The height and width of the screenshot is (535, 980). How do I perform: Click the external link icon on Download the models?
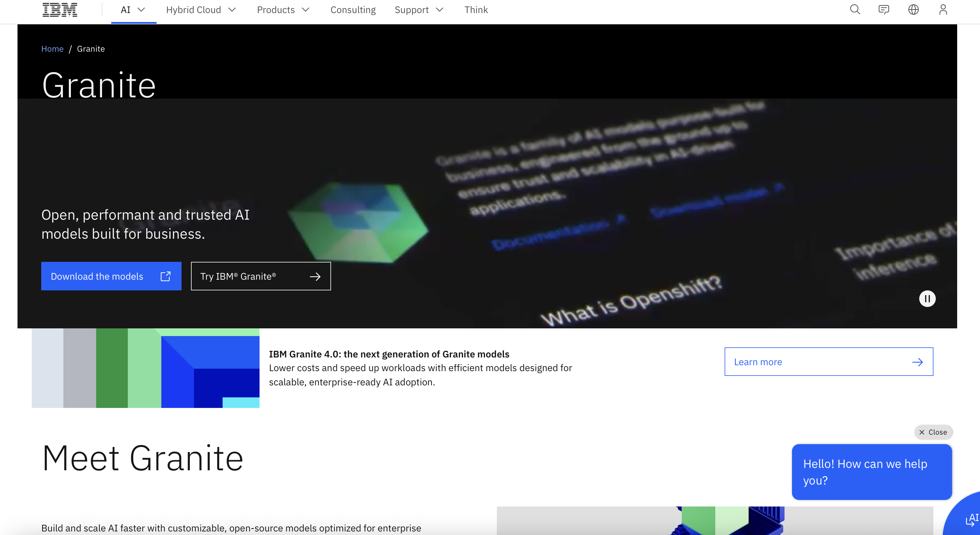pyautogui.click(x=165, y=276)
